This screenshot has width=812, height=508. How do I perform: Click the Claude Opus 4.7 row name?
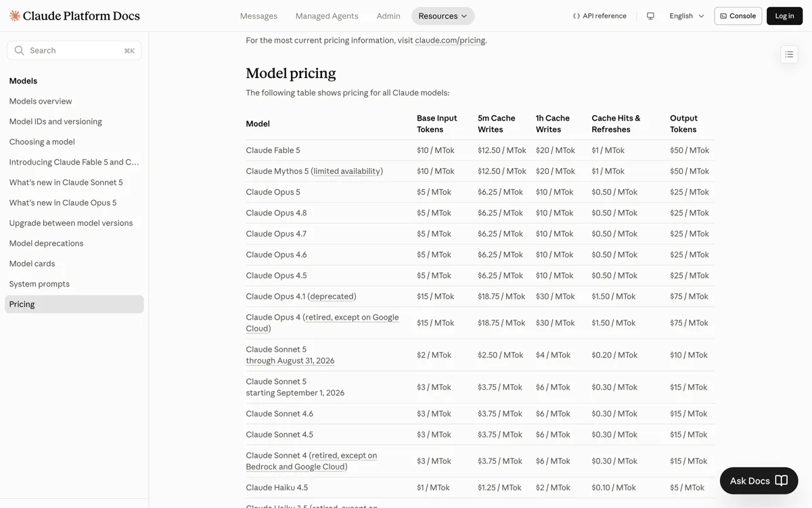(276, 234)
